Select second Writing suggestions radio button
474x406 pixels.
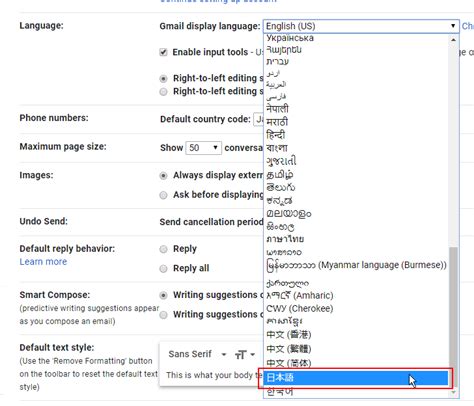tap(163, 315)
